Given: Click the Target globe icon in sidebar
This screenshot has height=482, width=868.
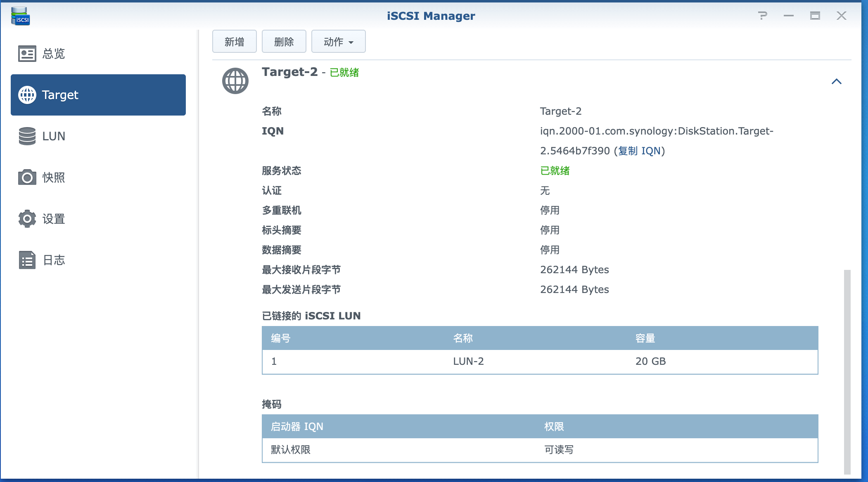Looking at the screenshot, I should [x=27, y=95].
